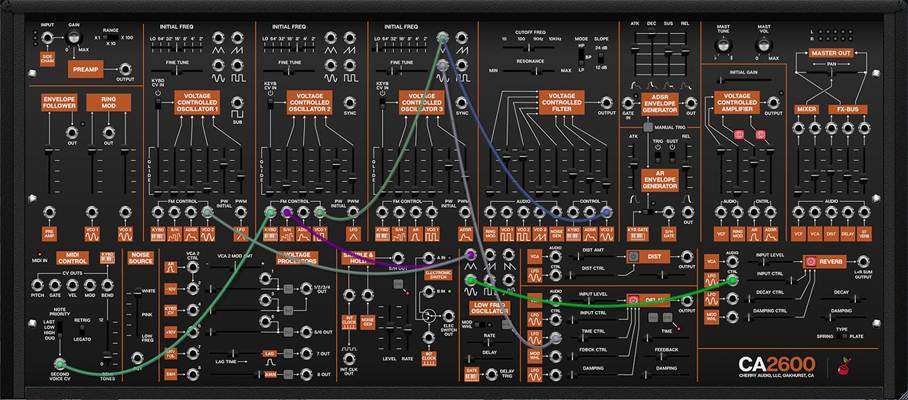Toggle the LFO MOD WHL switch

478,324
